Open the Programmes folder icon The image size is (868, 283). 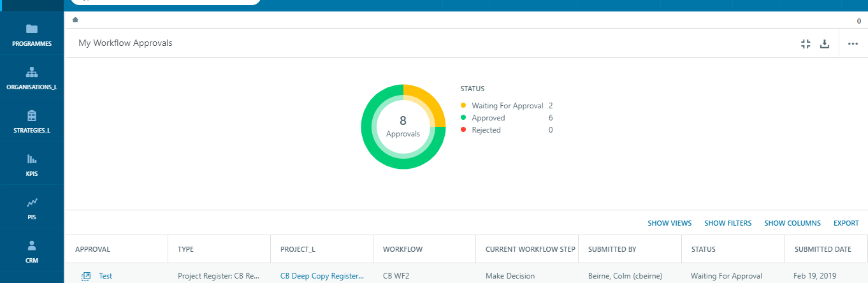32,29
